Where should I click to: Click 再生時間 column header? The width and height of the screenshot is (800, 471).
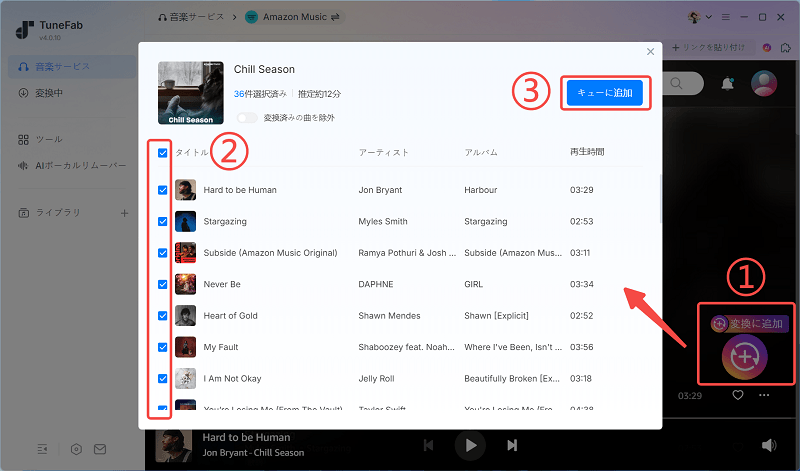[587, 152]
